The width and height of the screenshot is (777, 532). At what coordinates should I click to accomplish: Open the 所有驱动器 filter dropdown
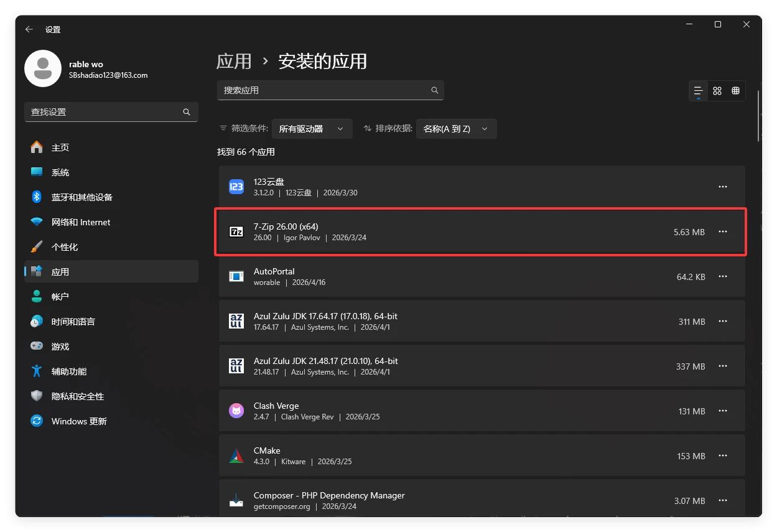[312, 129]
